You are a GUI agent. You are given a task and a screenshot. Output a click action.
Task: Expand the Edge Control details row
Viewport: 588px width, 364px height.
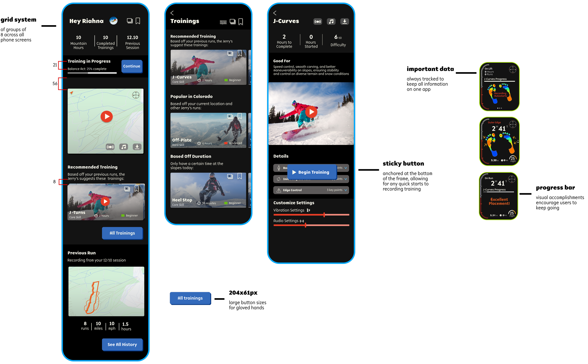[346, 190]
